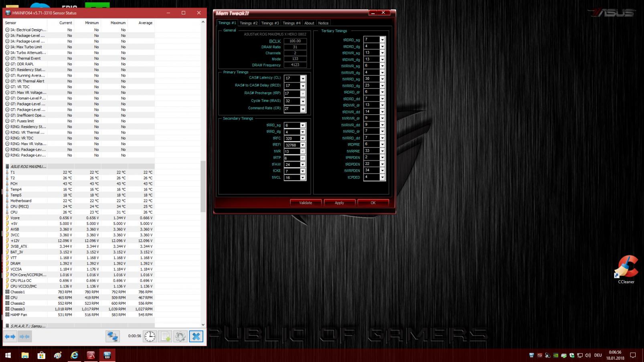Open the tWRRD_sg dropdown arrow
This screenshot has width=644, height=362.
tap(382, 79)
